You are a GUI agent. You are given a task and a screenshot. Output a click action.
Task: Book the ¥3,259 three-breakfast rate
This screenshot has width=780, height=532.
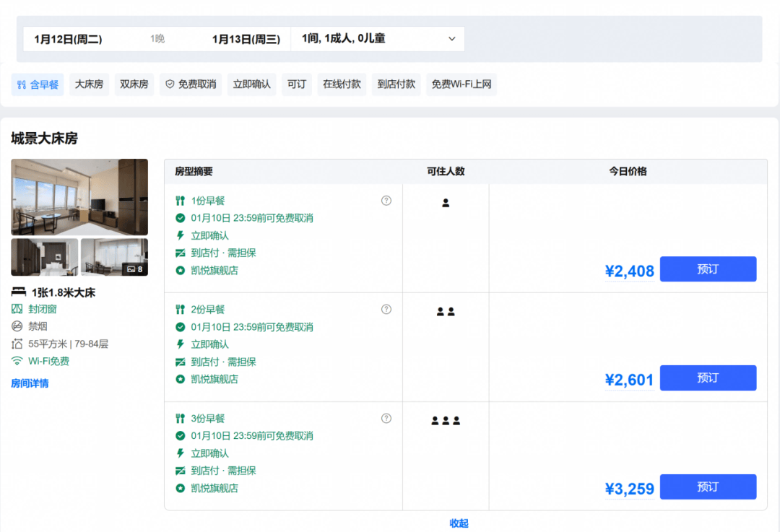click(x=708, y=487)
